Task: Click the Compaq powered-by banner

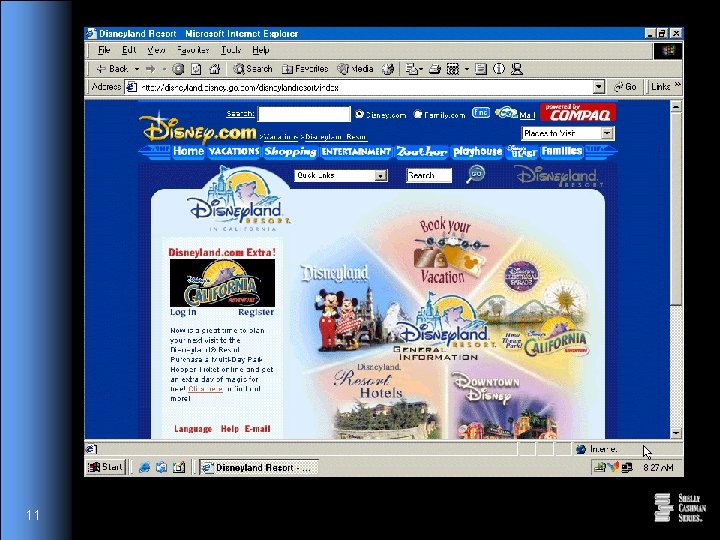Action: click(578, 112)
